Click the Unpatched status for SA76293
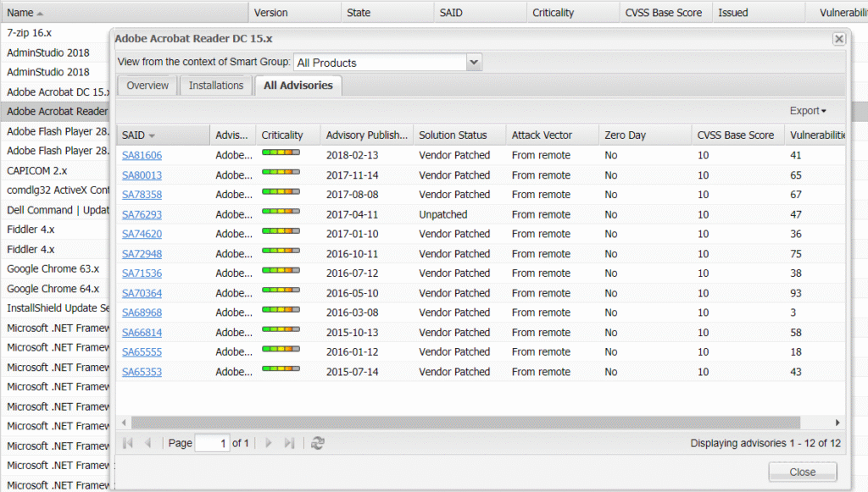This screenshot has height=492, width=868. coord(442,214)
